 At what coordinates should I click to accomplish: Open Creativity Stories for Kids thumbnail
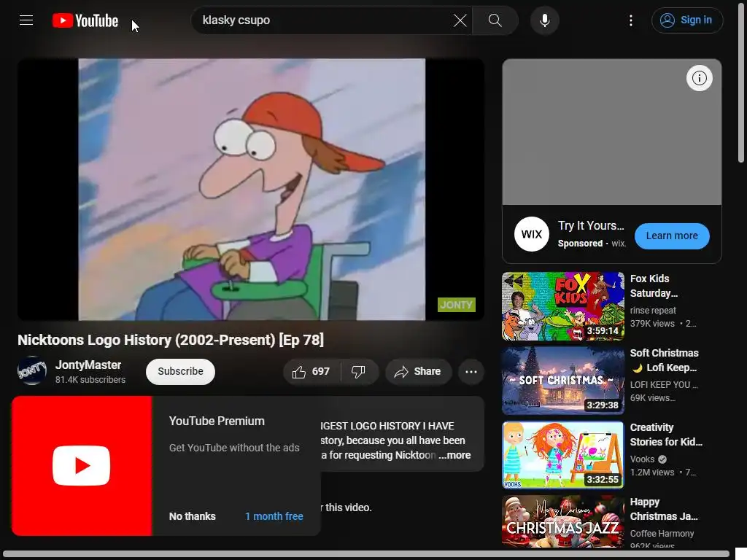click(562, 455)
